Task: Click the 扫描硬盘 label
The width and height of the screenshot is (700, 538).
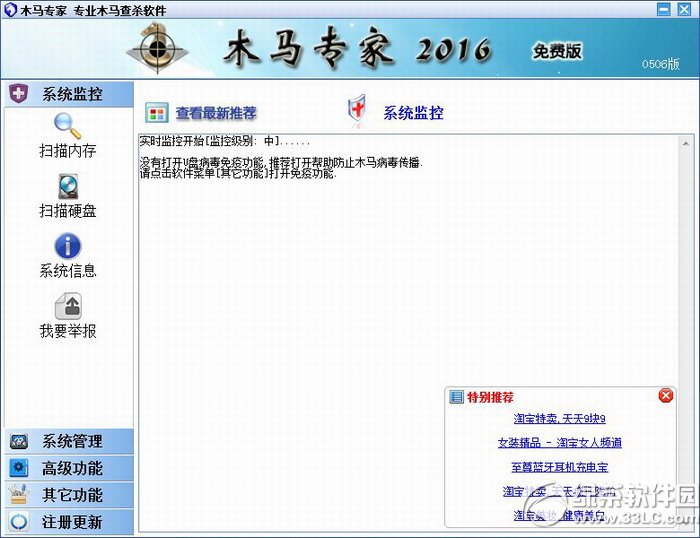Action: coord(68,211)
